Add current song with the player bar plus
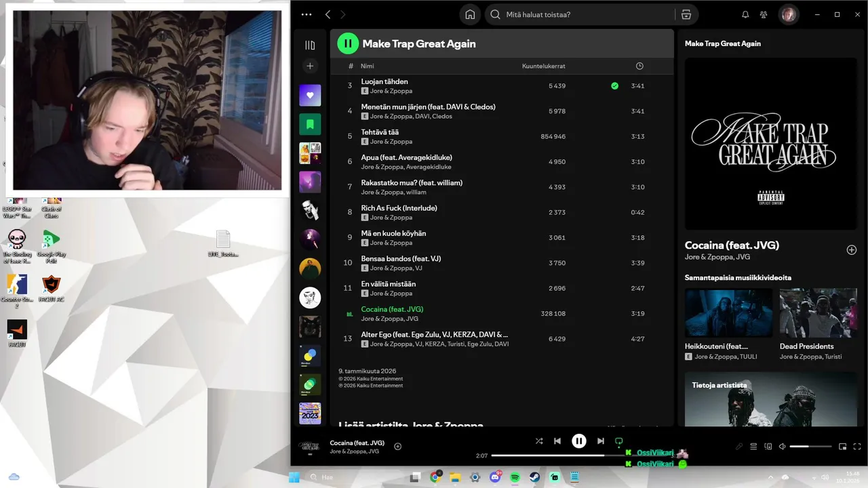The height and width of the screenshot is (488, 868). [398, 446]
